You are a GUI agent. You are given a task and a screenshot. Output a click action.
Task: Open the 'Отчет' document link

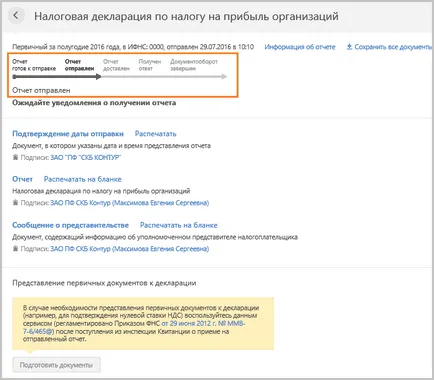coord(22,179)
